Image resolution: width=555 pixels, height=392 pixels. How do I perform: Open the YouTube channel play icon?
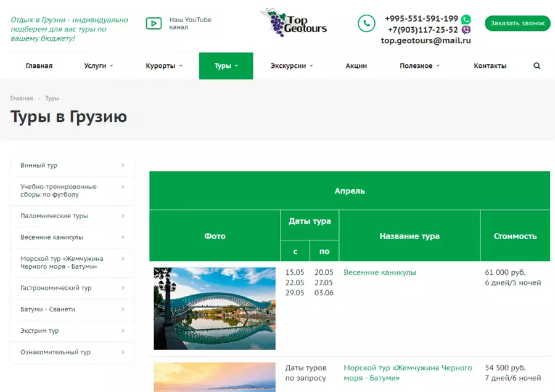coord(154,23)
